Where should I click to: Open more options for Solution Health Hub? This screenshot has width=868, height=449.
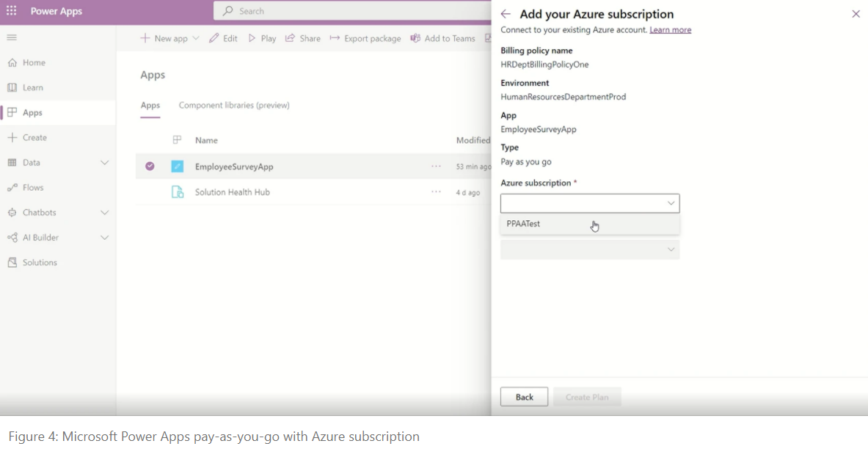coord(437,192)
